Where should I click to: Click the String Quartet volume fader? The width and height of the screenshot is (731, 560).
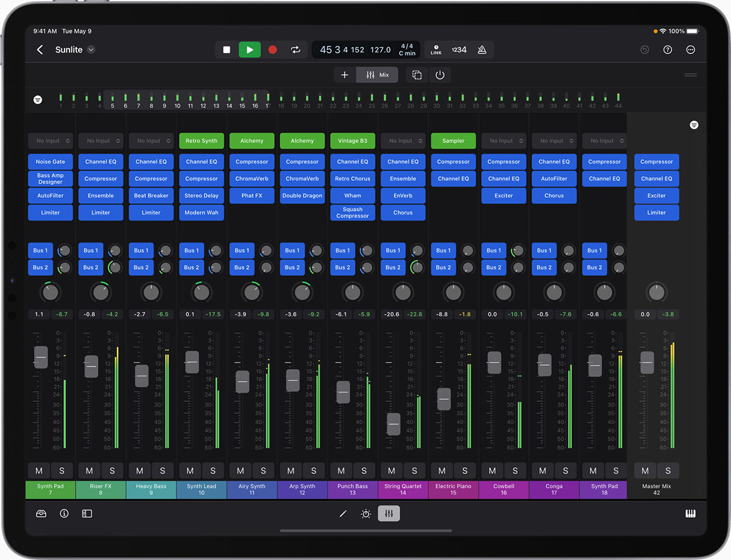[x=394, y=424]
